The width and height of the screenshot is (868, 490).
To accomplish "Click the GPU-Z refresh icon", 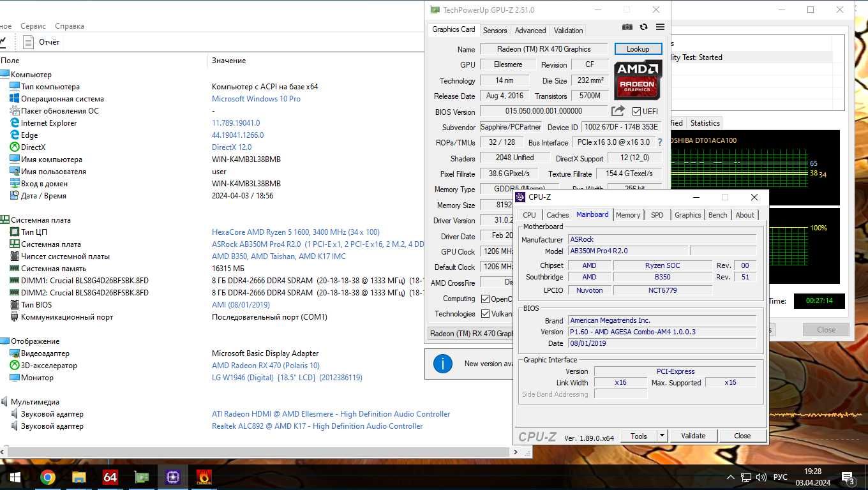I will click(643, 27).
